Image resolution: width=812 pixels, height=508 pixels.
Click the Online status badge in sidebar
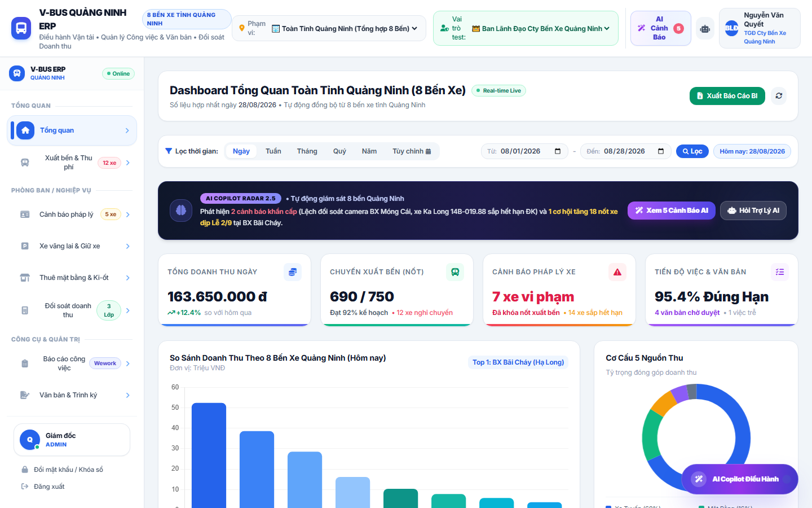118,73
